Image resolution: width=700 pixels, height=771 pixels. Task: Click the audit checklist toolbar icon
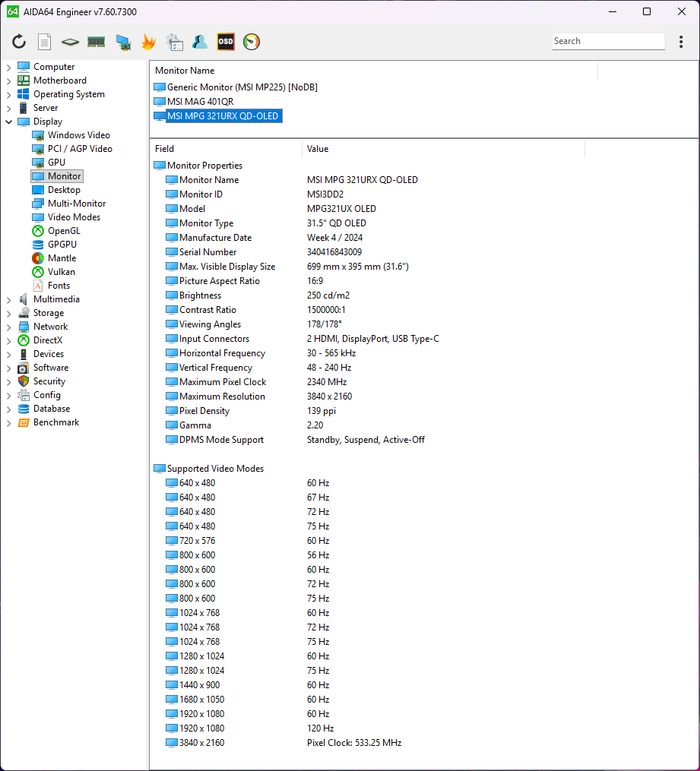click(174, 42)
